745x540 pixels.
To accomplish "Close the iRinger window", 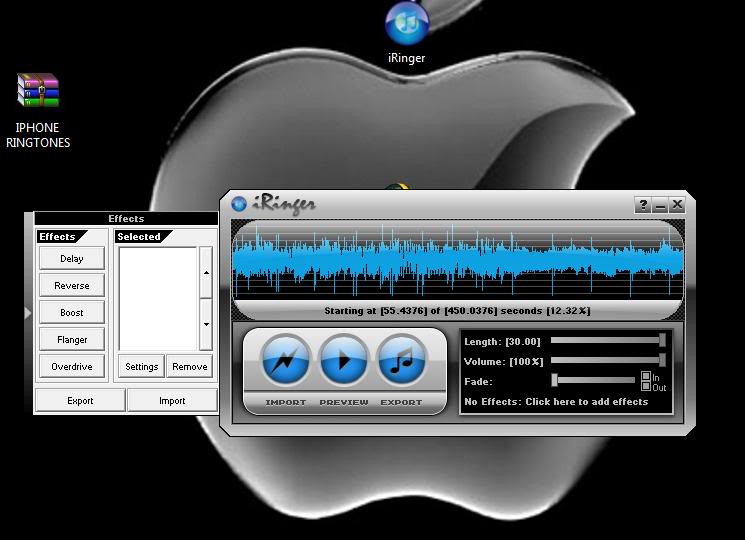I will (x=677, y=205).
